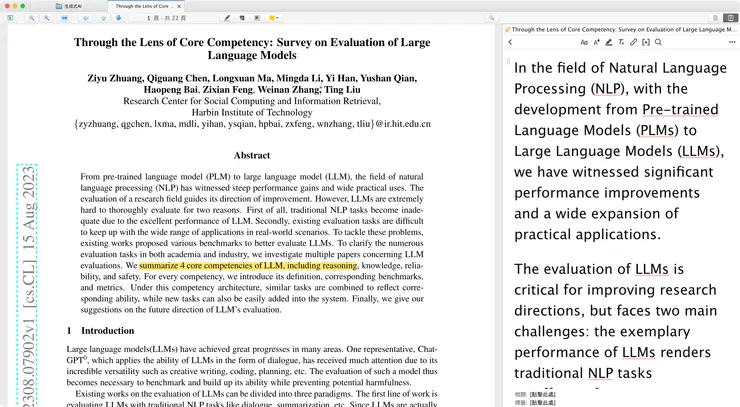Switch to the 生成式AI library tab

(x=69, y=6)
